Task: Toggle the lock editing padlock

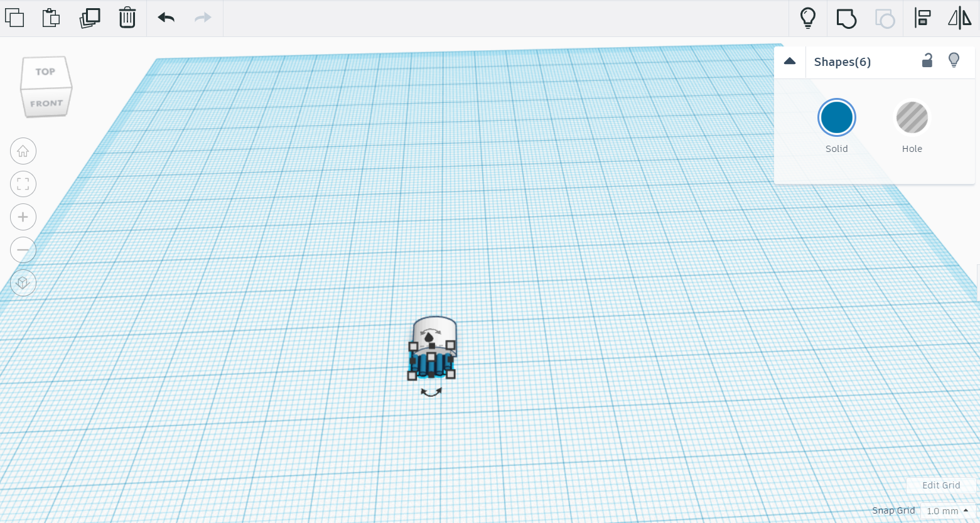Action: click(x=927, y=60)
